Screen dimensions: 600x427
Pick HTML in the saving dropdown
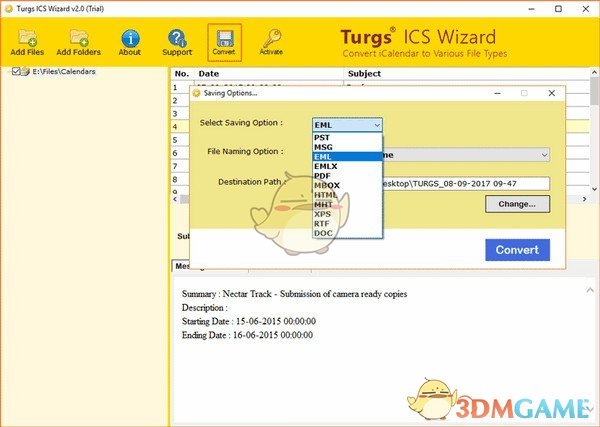coord(347,195)
